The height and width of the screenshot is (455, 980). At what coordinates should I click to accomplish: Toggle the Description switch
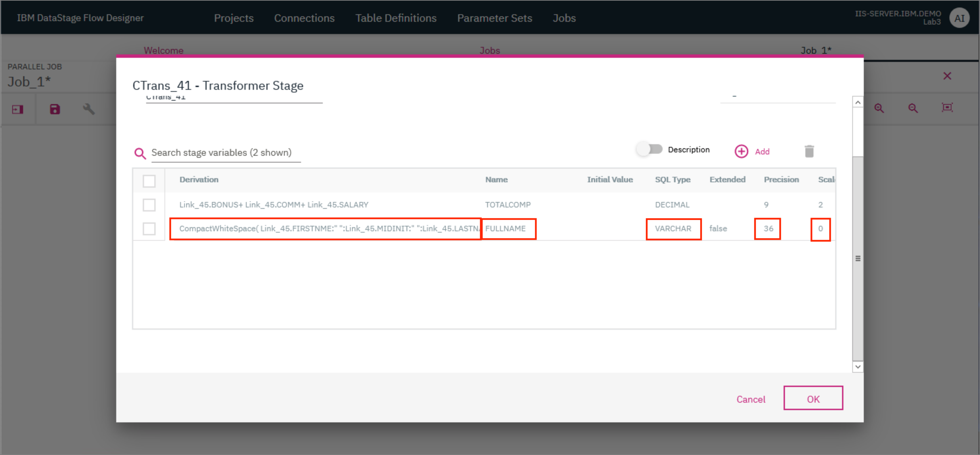[x=649, y=149]
